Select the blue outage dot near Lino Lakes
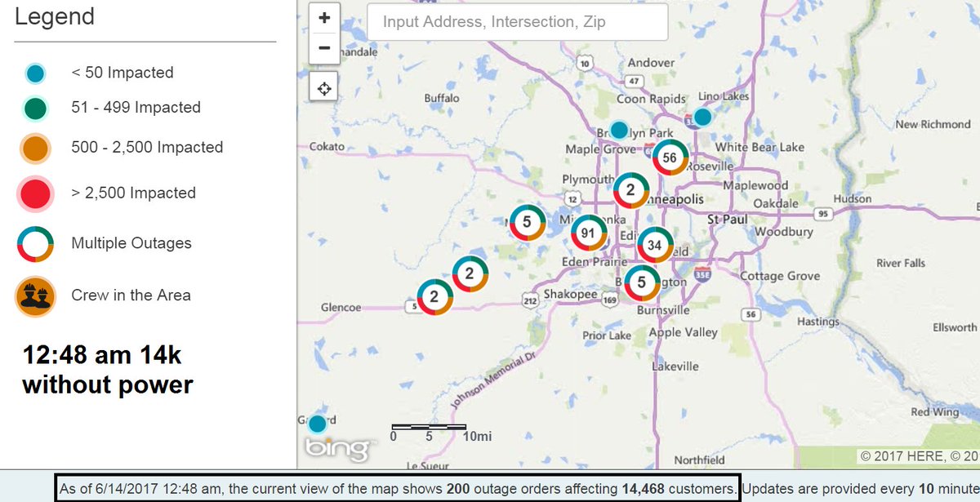The image size is (980, 502). pos(701,117)
